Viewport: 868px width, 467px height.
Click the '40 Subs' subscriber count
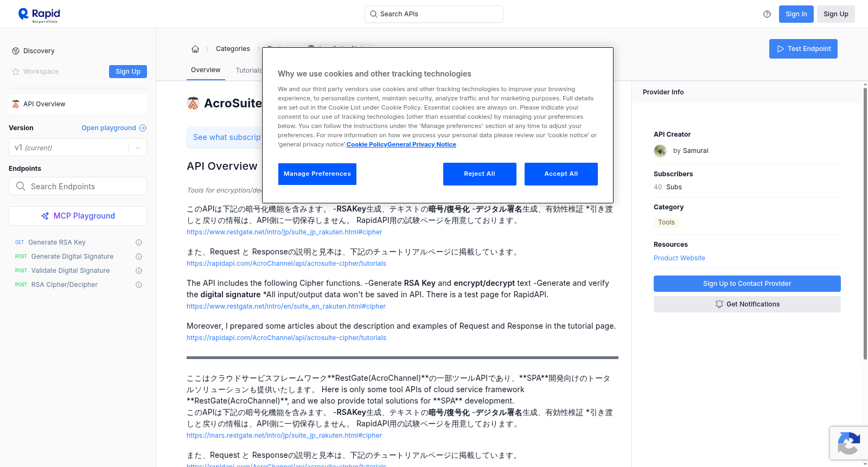click(x=668, y=187)
